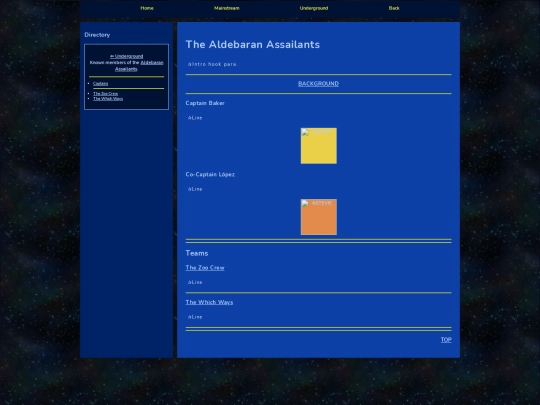Go to Underground in the top navigation

(314, 8)
